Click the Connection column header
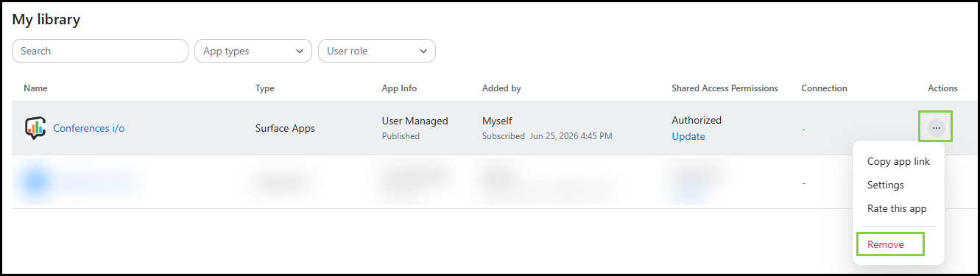Image resolution: width=980 pixels, height=276 pixels. coord(824,88)
